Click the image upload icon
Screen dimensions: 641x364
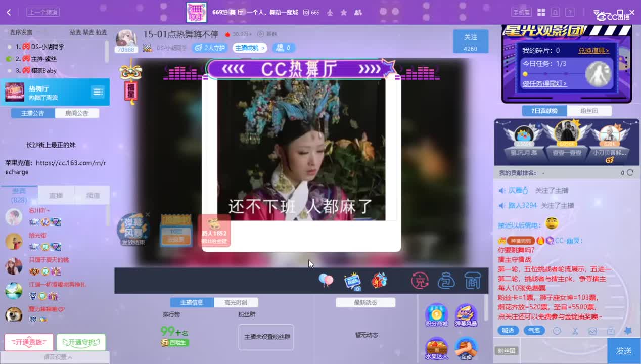(592, 331)
